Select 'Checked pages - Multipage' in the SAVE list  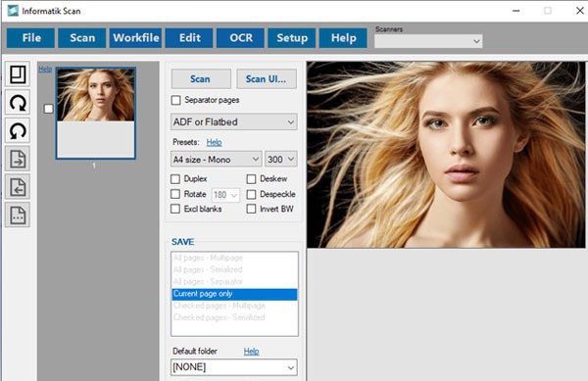(x=234, y=306)
